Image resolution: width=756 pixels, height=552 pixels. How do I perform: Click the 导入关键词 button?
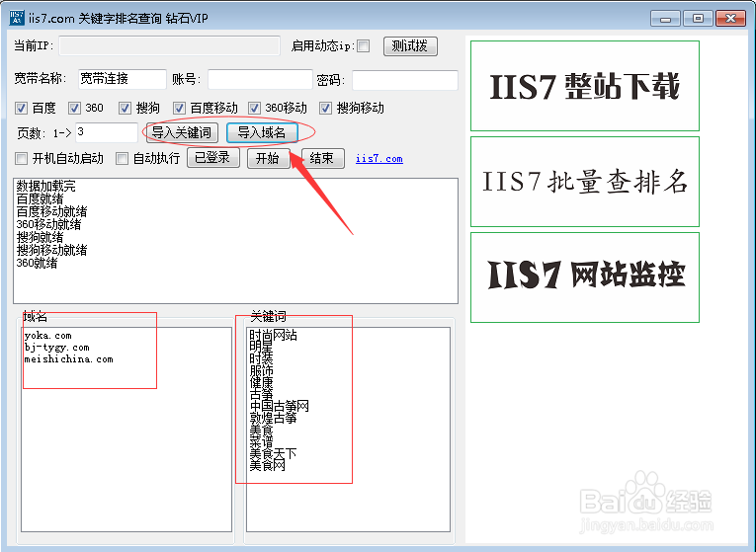tap(181, 132)
